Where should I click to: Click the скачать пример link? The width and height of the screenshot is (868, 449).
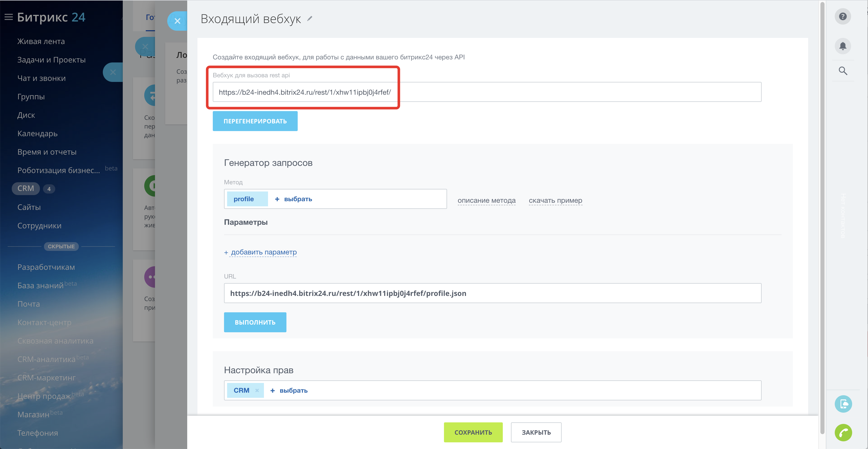click(555, 200)
